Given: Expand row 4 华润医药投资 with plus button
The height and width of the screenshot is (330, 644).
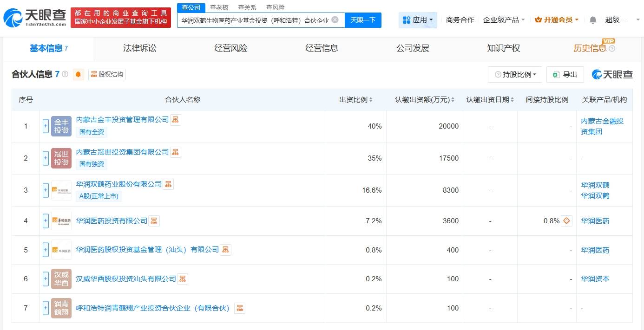Looking at the screenshot, I should tap(46, 221).
